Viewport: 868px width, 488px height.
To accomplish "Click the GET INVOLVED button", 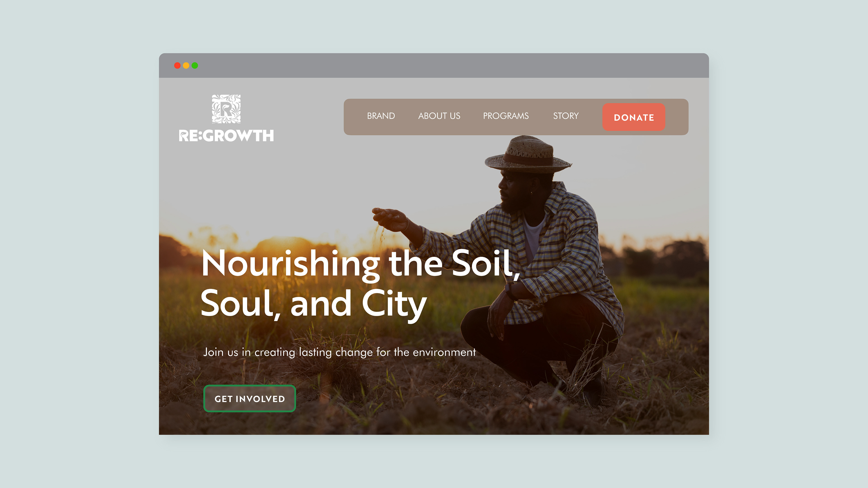I will (x=250, y=399).
